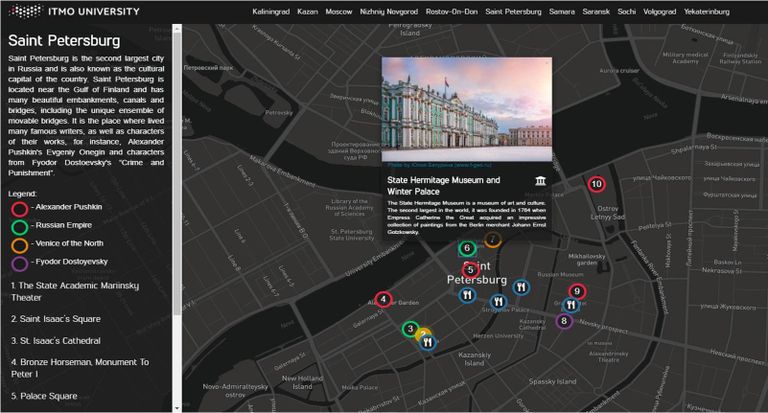
Task: Click restaurant marker below marker 9
Action: (571, 305)
